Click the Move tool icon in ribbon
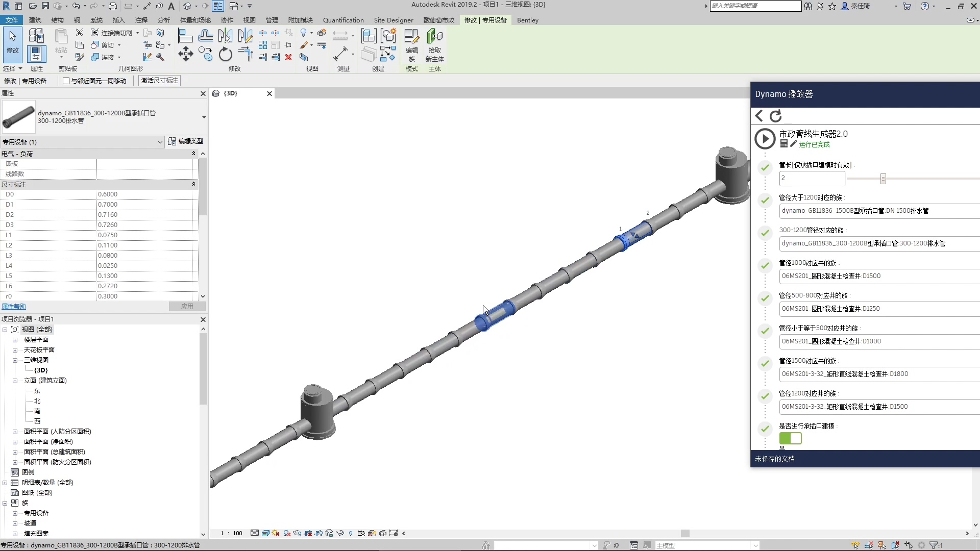The image size is (980, 551). pyautogui.click(x=185, y=54)
